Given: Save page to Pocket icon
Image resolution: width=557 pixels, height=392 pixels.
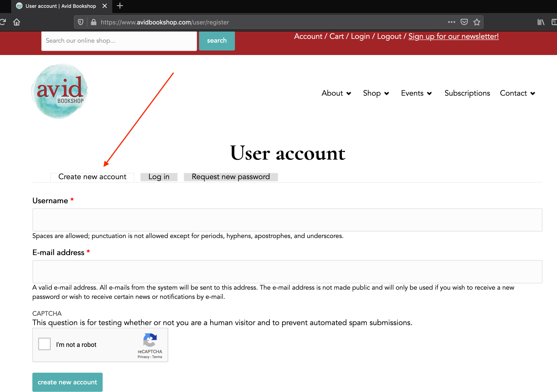Looking at the screenshot, I should pos(464,22).
